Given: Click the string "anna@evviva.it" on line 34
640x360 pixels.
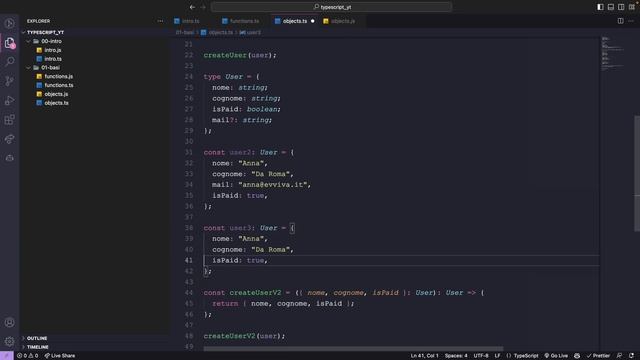Looking at the screenshot, I should tap(272, 185).
